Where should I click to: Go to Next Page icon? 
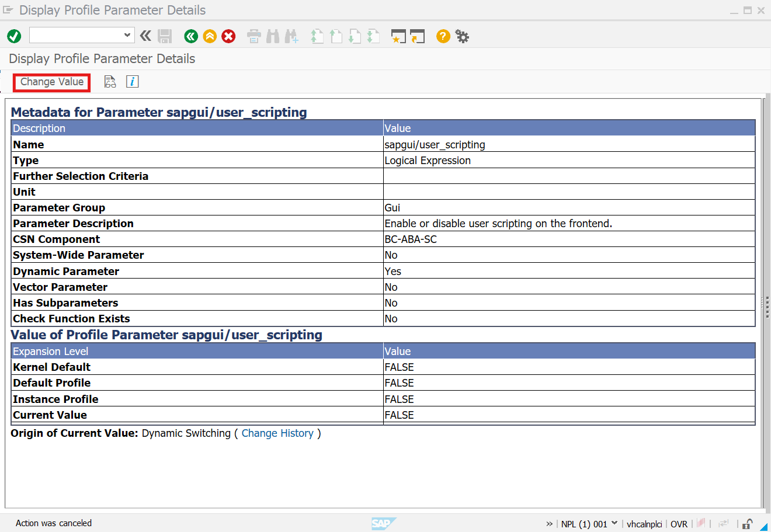[x=355, y=36]
